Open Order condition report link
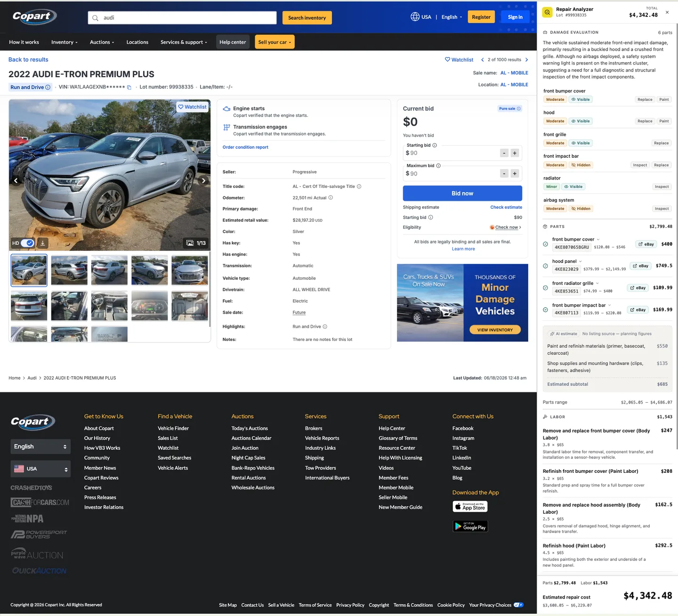Screen dimensions: 678x616 245,147
